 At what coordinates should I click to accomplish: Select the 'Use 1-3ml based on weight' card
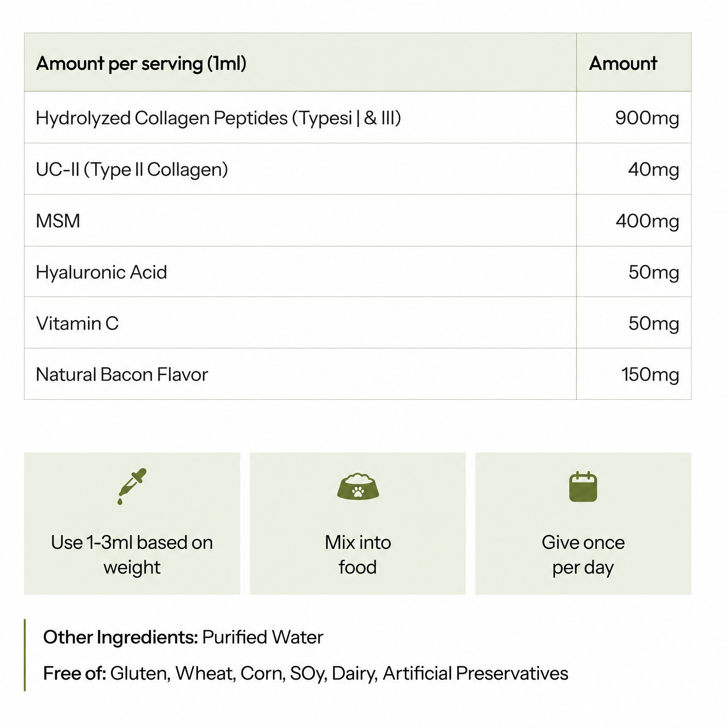(x=132, y=523)
